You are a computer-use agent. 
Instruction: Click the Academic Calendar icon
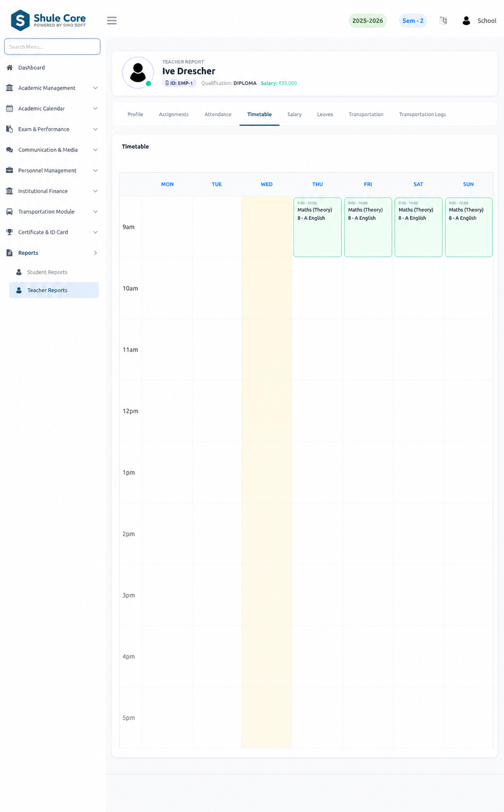pyautogui.click(x=9, y=108)
